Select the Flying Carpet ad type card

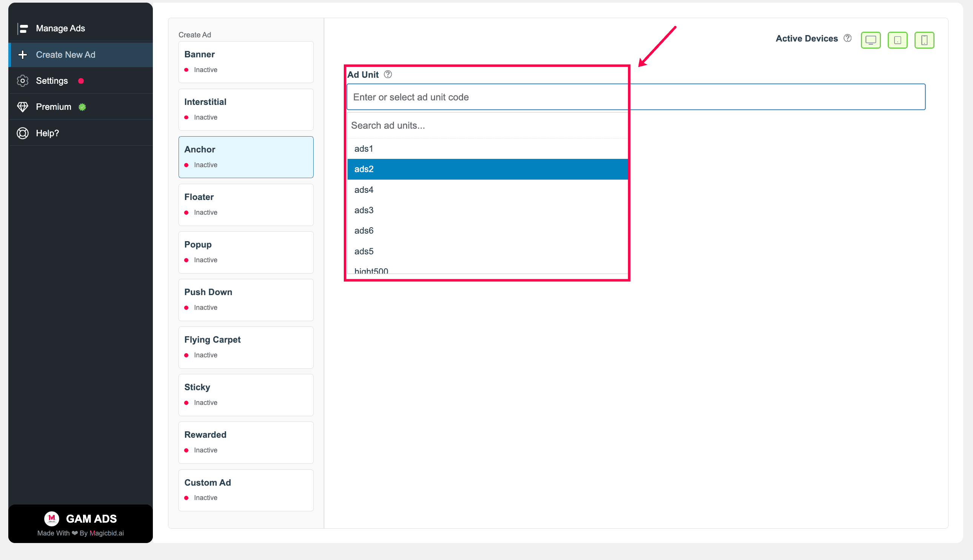click(246, 347)
